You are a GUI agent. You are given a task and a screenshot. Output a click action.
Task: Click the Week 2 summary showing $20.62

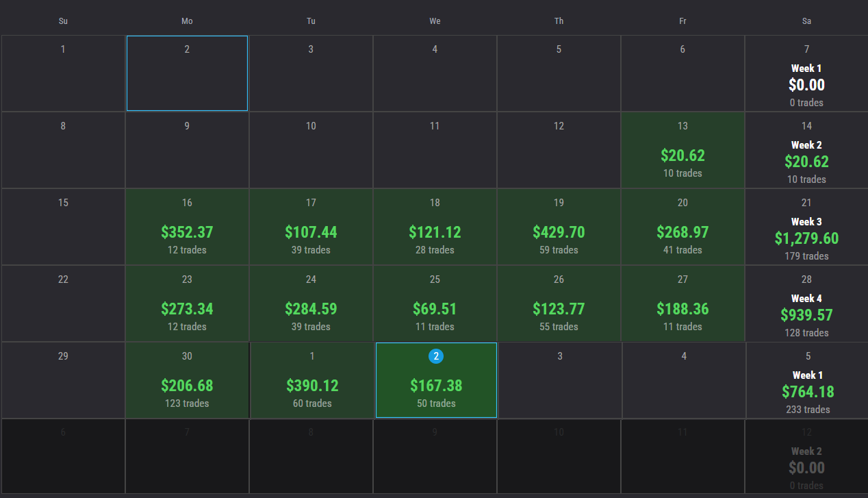806,150
